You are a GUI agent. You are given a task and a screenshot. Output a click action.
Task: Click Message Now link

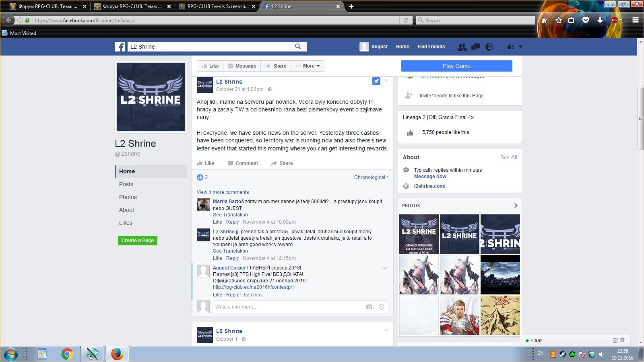pos(430,177)
